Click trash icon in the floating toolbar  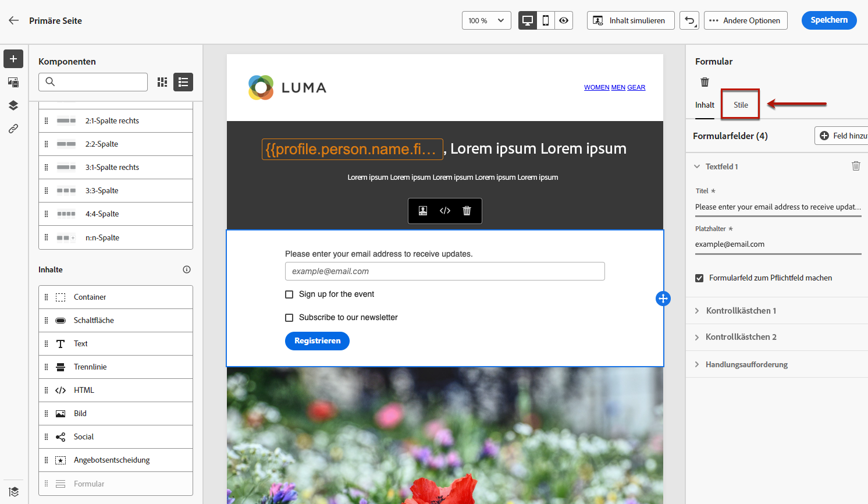467,211
